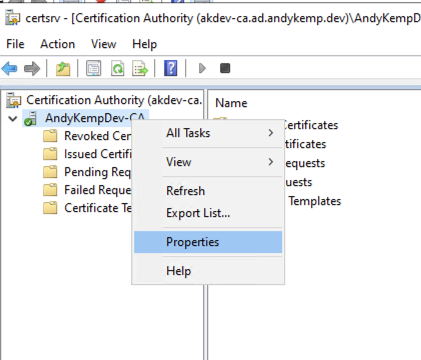
Task: Choose View in the context menu
Action: click(x=208, y=162)
